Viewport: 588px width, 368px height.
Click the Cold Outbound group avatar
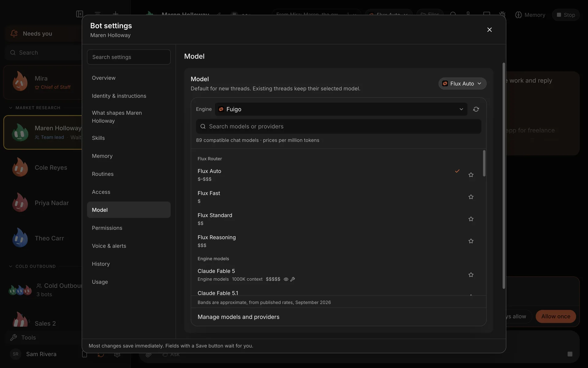tap(20, 290)
